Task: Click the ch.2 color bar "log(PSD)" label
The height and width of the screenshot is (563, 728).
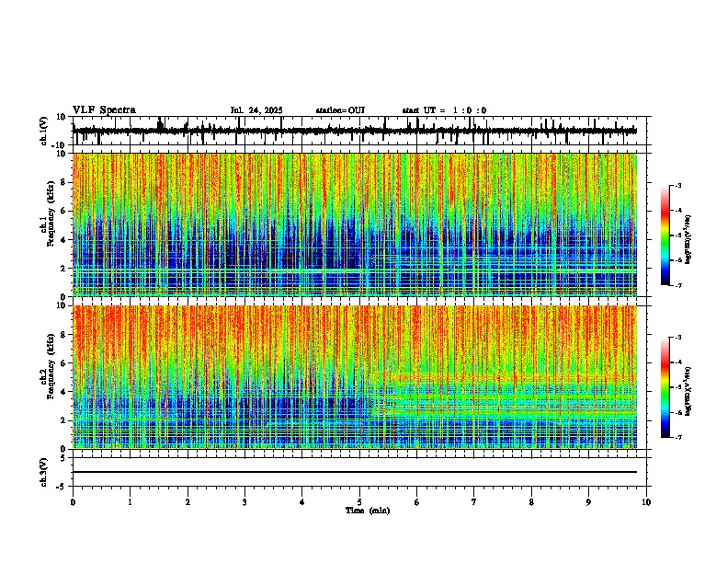Action: pyautogui.click(x=688, y=391)
